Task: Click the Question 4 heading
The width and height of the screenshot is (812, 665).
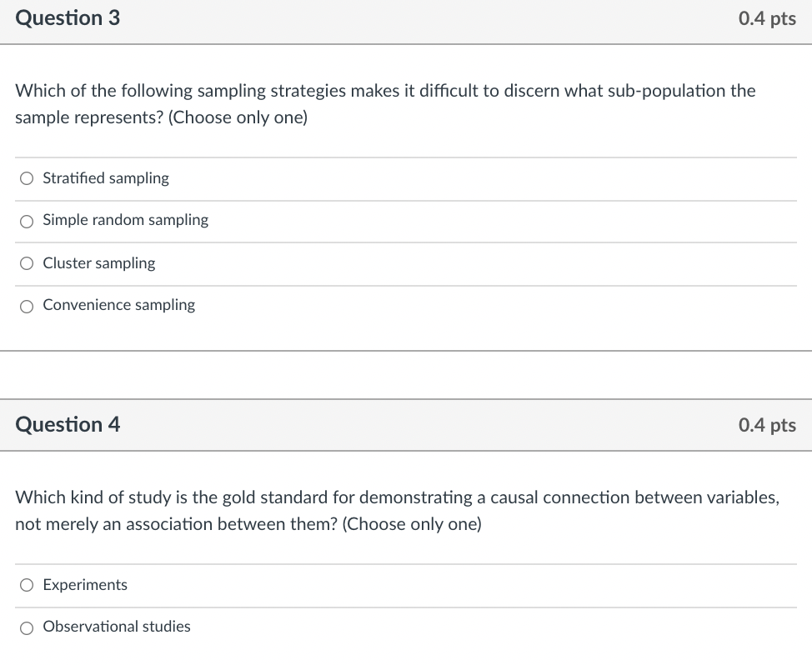Action: click(x=68, y=425)
